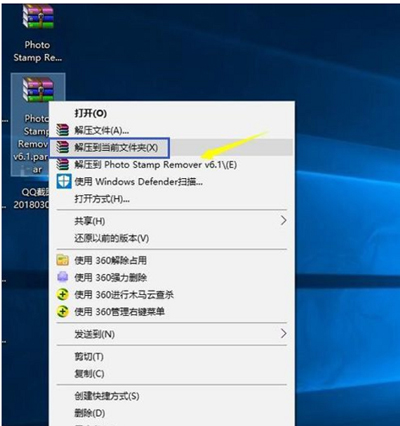The height and width of the screenshot is (426, 400).
Task: Choose 剪切(T) from the context menu
Action: click(171, 356)
